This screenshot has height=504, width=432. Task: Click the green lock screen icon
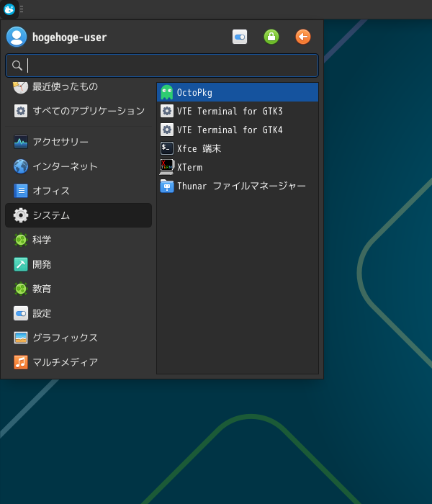tap(271, 37)
